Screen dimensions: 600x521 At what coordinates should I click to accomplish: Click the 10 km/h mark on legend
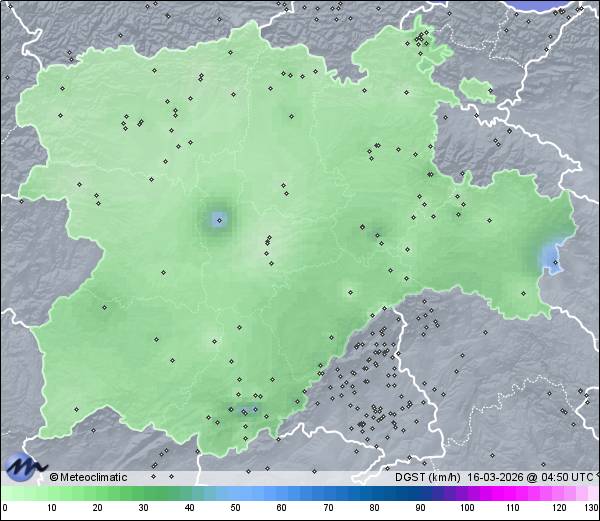(51, 507)
